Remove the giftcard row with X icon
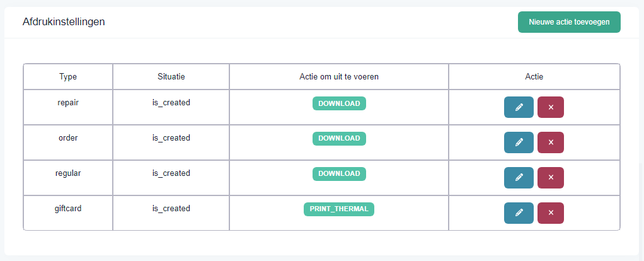The height and width of the screenshot is (261, 644). (x=551, y=213)
